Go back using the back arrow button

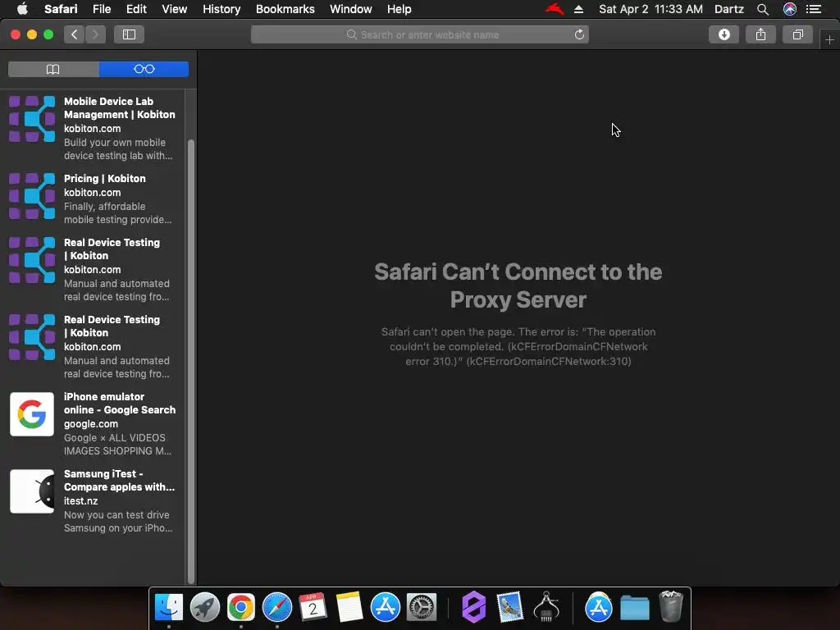coord(75,34)
